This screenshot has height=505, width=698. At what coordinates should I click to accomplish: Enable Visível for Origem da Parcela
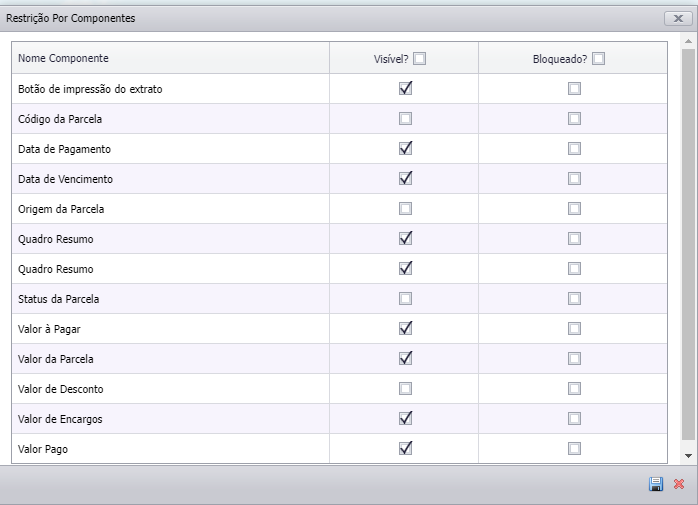pos(406,208)
